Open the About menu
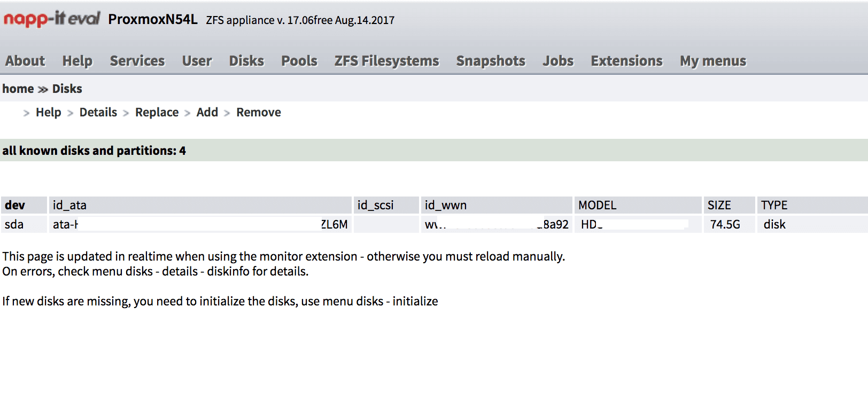 point(25,61)
